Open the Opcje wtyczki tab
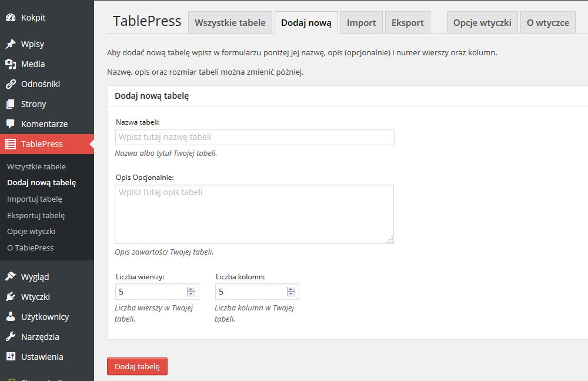 click(482, 22)
